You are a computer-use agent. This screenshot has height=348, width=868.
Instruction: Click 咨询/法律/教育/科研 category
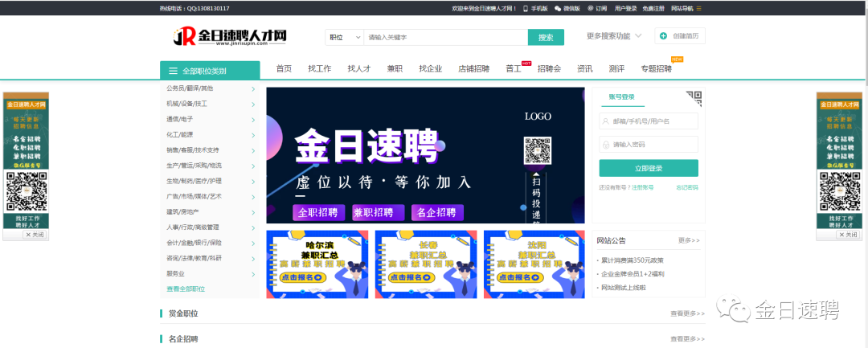pyautogui.click(x=194, y=258)
